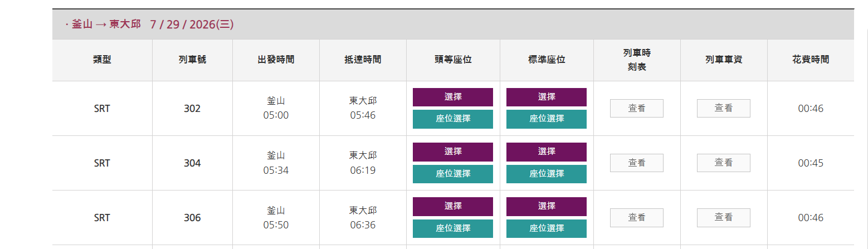Click train number 304
868x249 pixels.
(x=192, y=163)
